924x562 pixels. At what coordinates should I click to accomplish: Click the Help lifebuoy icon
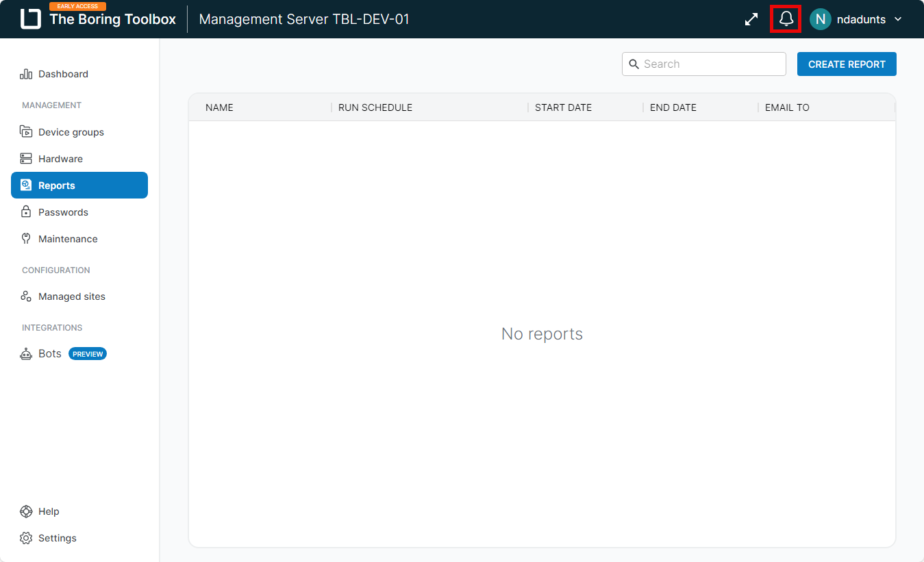pyautogui.click(x=26, y=511)
